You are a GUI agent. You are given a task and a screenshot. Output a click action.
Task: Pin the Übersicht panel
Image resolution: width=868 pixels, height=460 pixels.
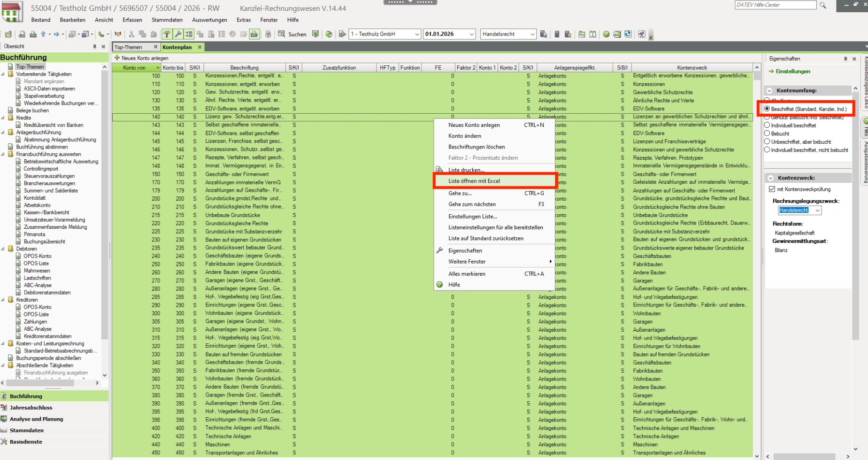pos(94,47)
